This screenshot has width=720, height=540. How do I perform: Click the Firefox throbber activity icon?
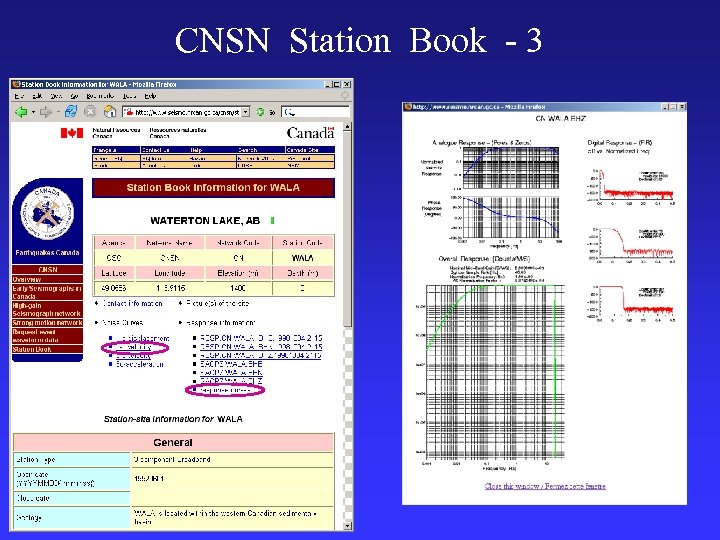pos(344,96)
